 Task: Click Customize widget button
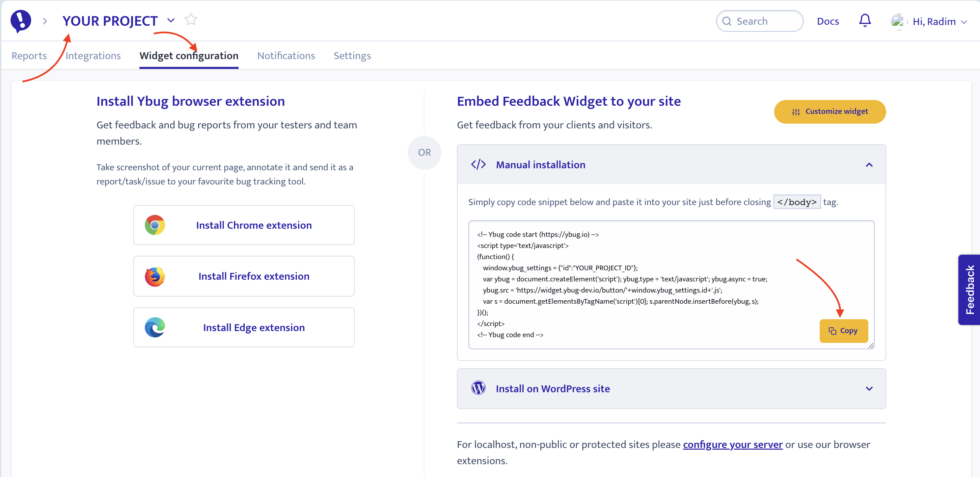[x=830, y=111]
